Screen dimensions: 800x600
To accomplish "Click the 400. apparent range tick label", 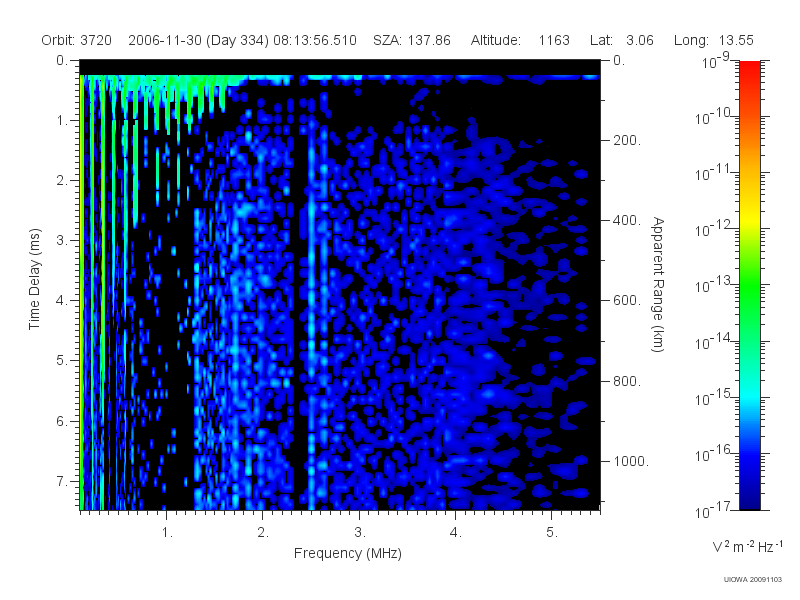I will [627, 220].
